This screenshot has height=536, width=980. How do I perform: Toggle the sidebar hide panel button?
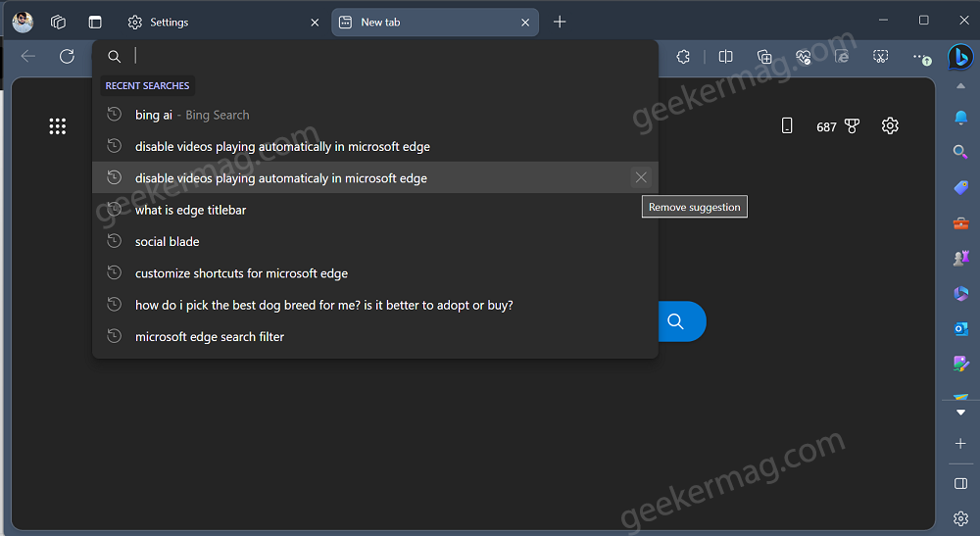coord(960,483)
